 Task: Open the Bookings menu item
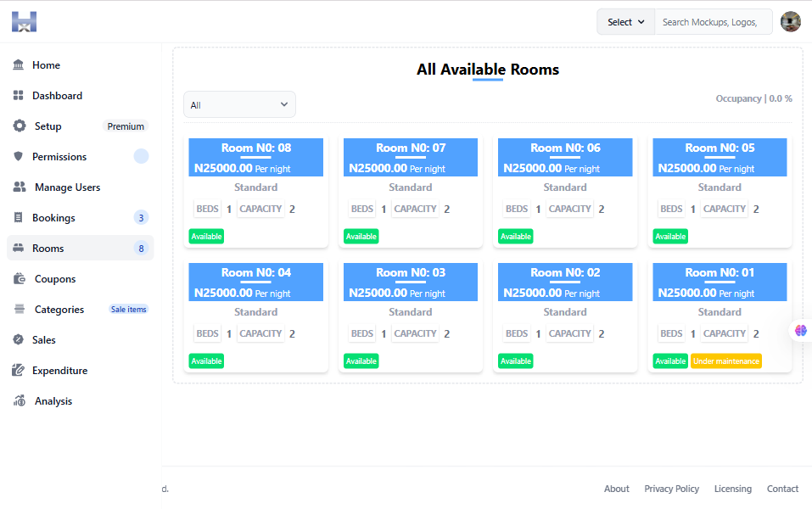(54, 218)
